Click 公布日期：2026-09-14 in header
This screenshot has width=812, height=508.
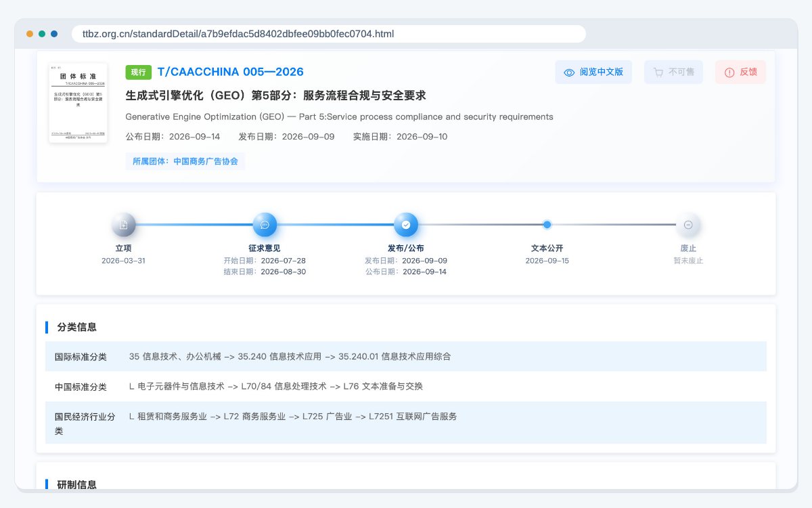tap(173, 136)
